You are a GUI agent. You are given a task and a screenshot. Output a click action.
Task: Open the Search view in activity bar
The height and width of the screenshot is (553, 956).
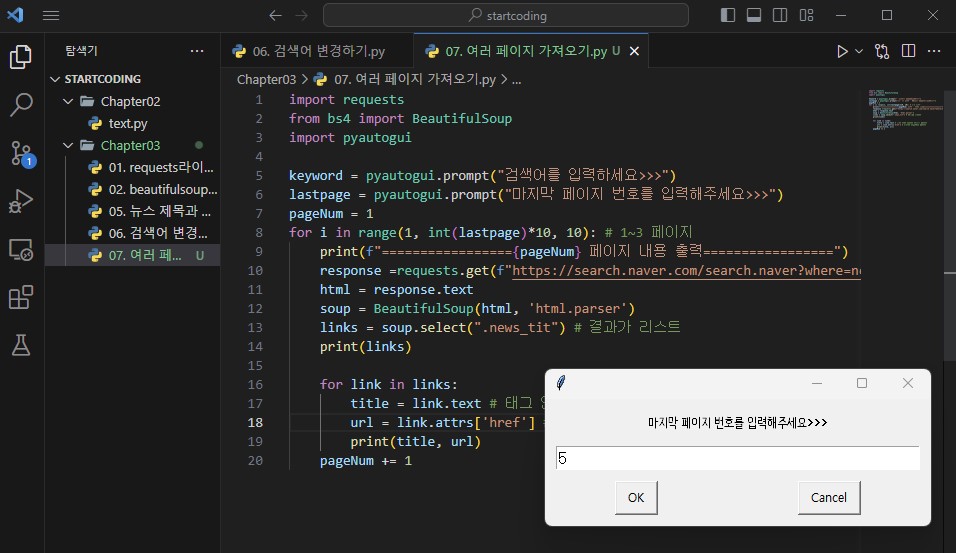click(21, 104)
